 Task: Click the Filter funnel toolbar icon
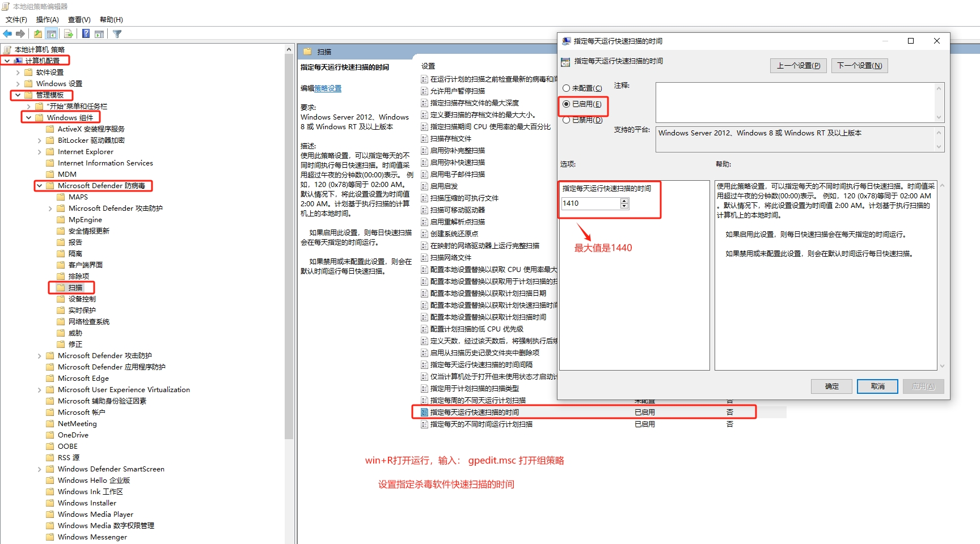(x=117, y=34)
